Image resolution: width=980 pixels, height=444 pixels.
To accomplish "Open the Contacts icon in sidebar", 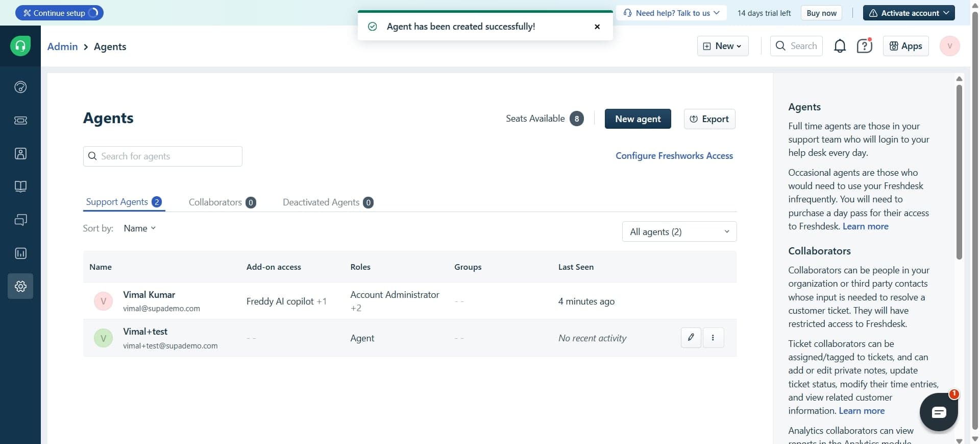I will coord(20,154).
